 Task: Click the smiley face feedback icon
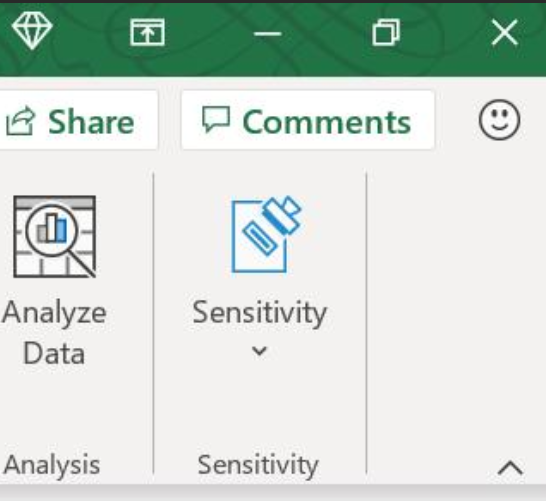[499, 120]
